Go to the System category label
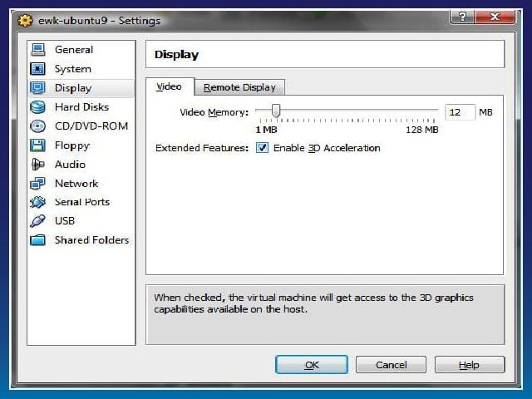Screen dimensions: 532x399 pyautogui.click(x=73, y=69)
